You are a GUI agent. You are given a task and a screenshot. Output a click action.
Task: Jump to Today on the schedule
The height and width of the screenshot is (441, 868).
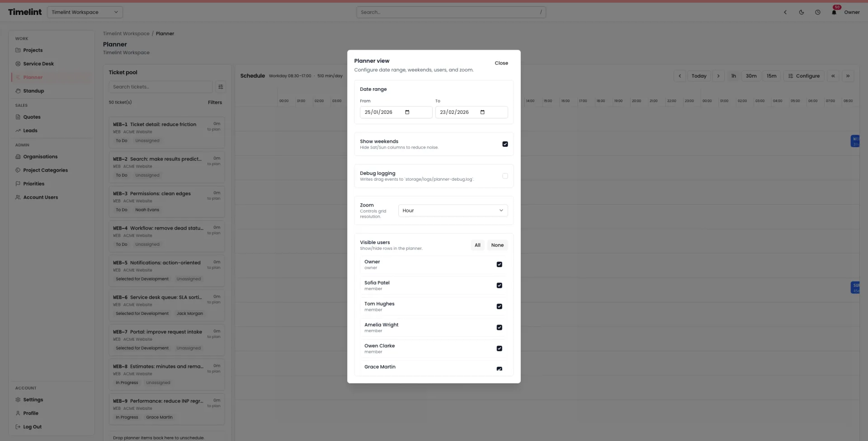tap(699, 75)
